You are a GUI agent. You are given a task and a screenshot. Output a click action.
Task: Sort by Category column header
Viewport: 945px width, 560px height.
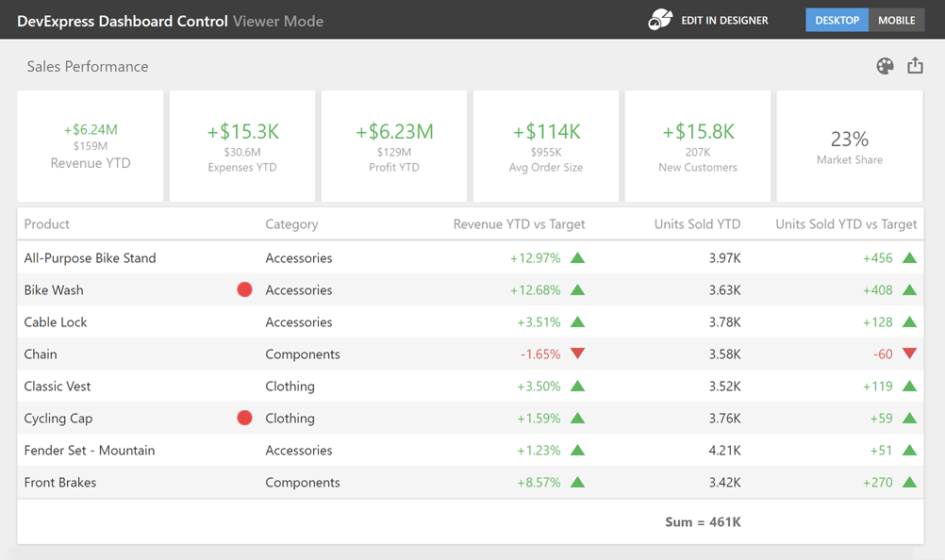[291, 224]
